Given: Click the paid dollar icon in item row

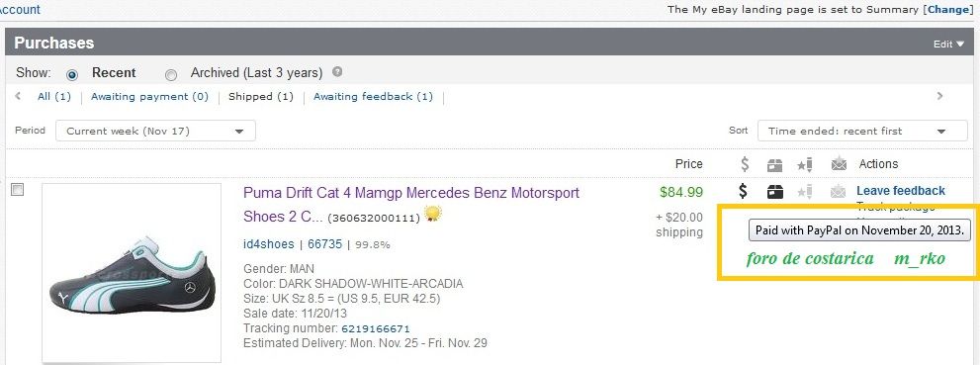Looking at the screenshot, I should point(743,191).
